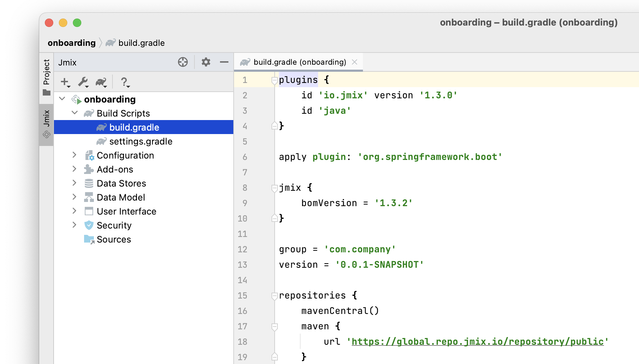Image resolution: width=639 pixels, height=364 pixels.
Task: Click the Sources folder icon
Action: pos(89,239)
